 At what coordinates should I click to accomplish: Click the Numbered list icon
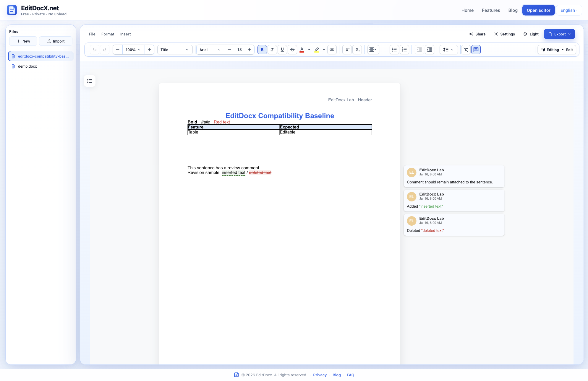tap(404, 50)
